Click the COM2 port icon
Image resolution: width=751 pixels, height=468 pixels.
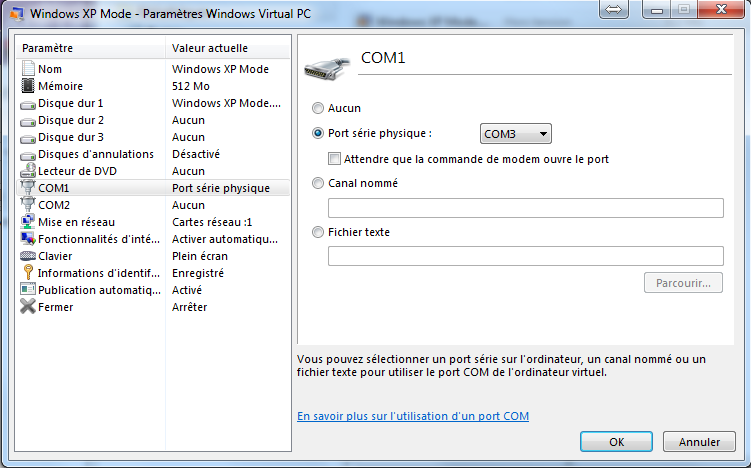point(28,205)
